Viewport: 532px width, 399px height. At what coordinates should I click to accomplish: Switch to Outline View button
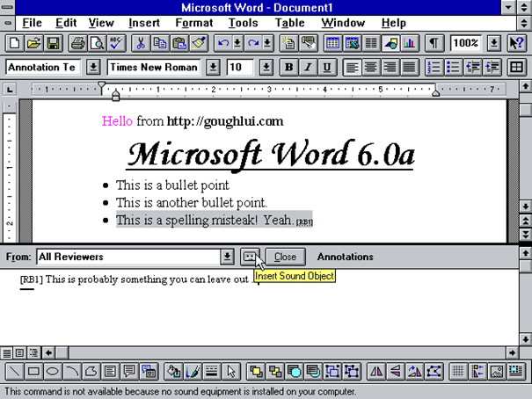tap(33, 353)
